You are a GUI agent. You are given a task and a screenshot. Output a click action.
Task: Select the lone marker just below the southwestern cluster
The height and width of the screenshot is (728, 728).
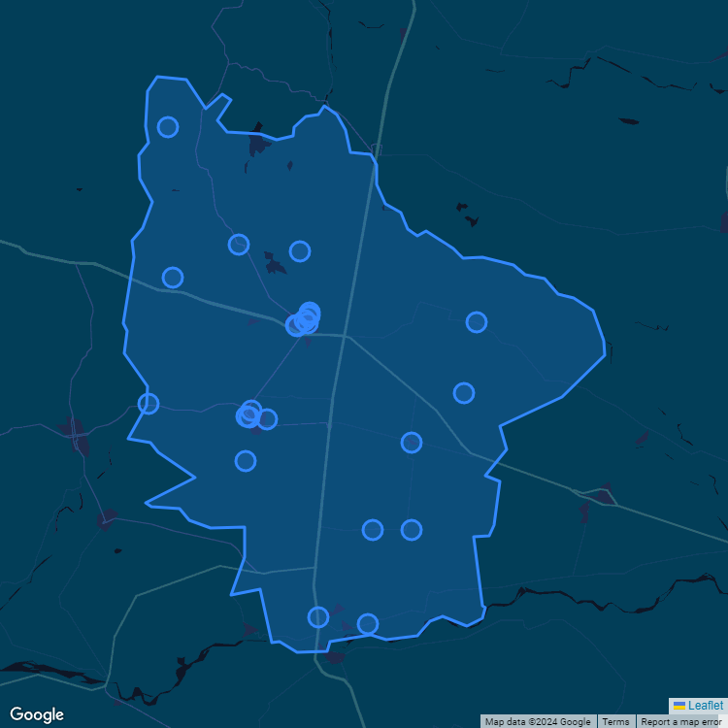(x=246, y=461)
